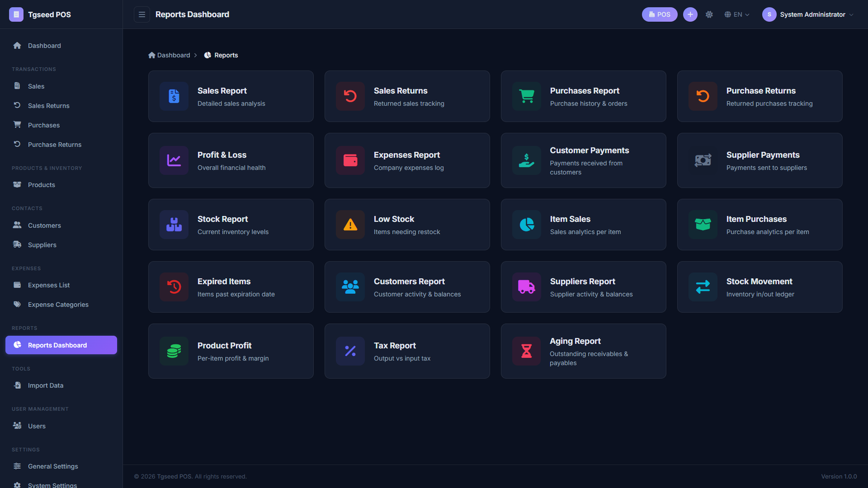Open General Settings sidebar item
This screenshot has width=868, height=488.
coord(61,466)
